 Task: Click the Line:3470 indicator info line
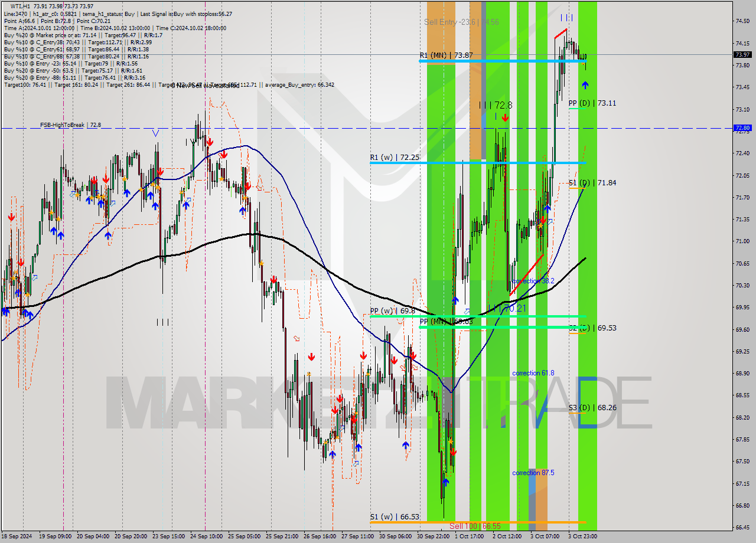tap(118, 14)
